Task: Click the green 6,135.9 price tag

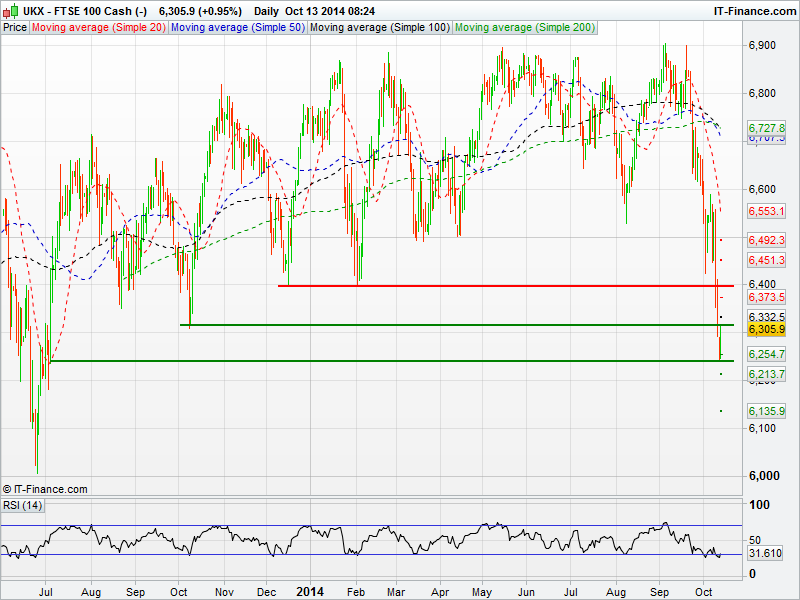Action: (x=766, y=411)
